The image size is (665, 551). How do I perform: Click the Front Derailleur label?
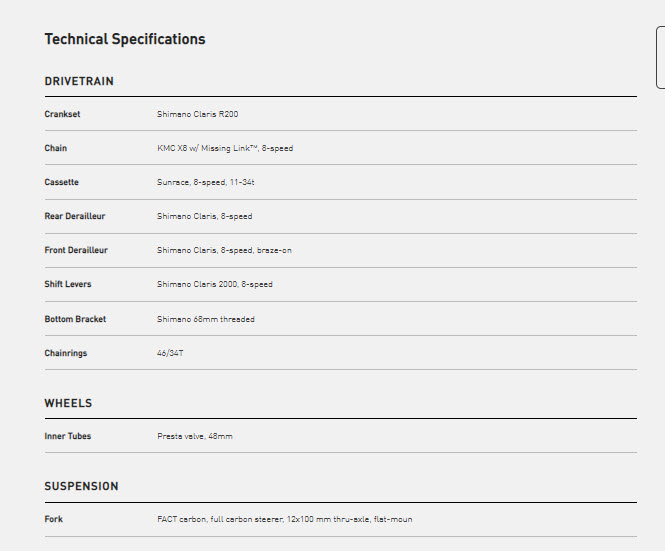(76, 250)
